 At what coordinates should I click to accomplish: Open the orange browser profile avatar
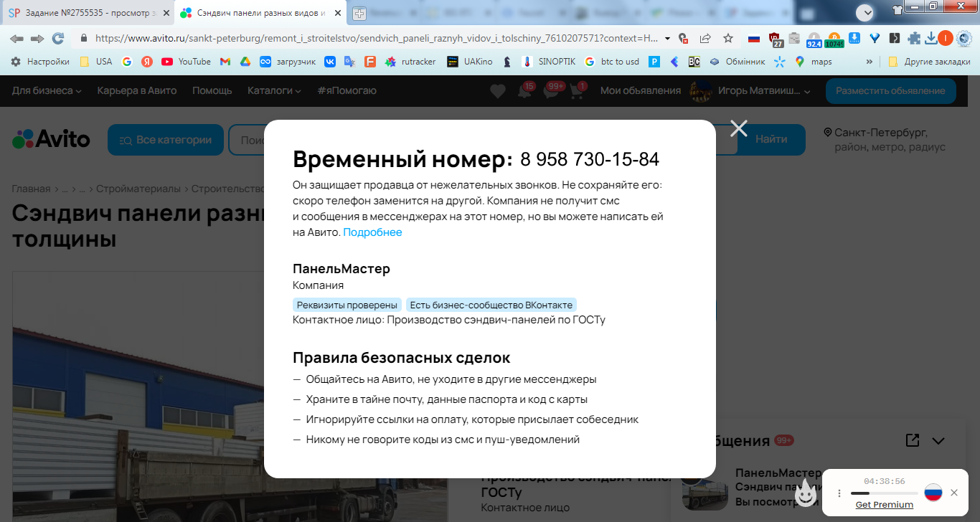(946, 38)
